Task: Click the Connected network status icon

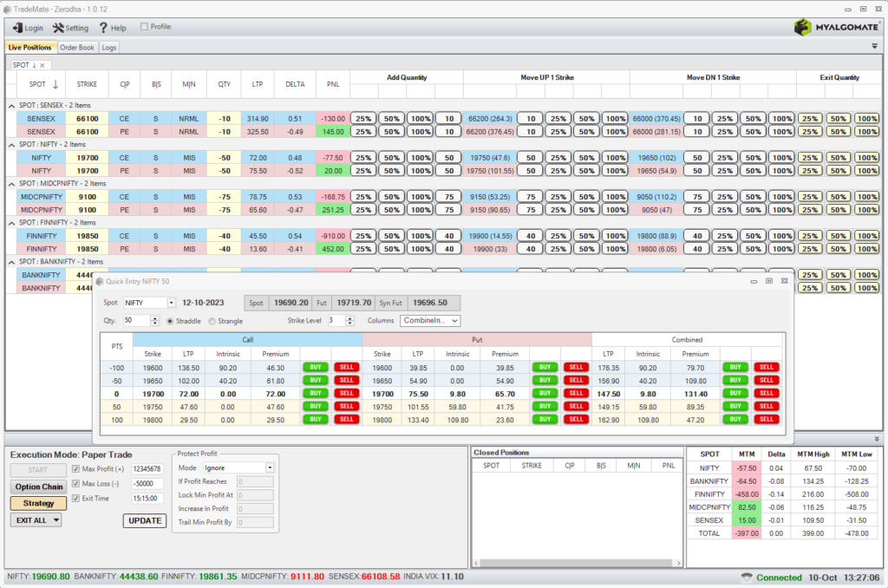Action: click(x=745, y=576)
